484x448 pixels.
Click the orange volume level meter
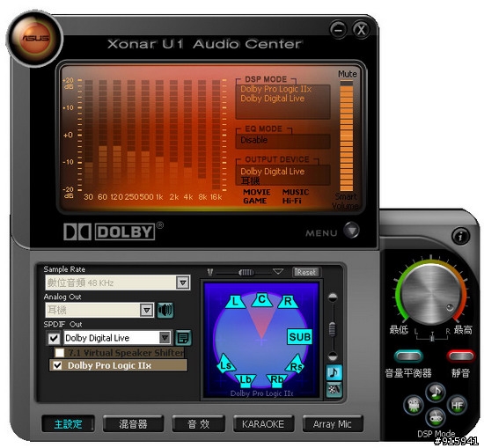point(347,136)
